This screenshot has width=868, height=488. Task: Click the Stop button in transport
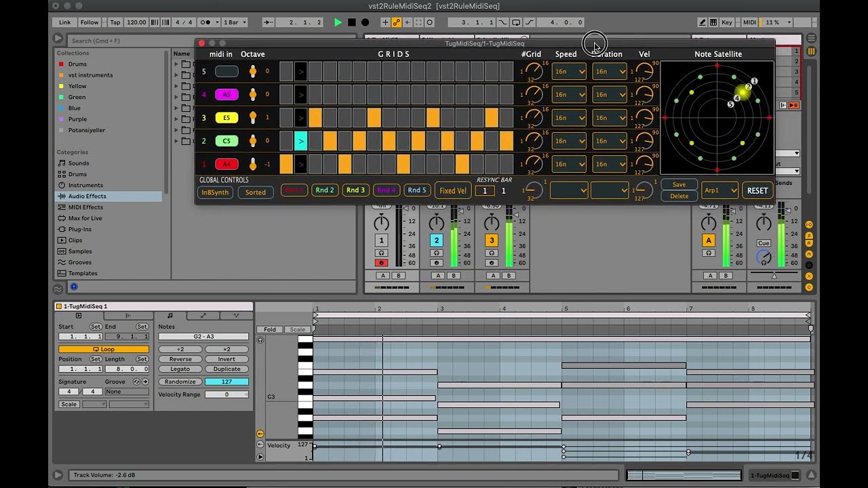tap(351, 22)
